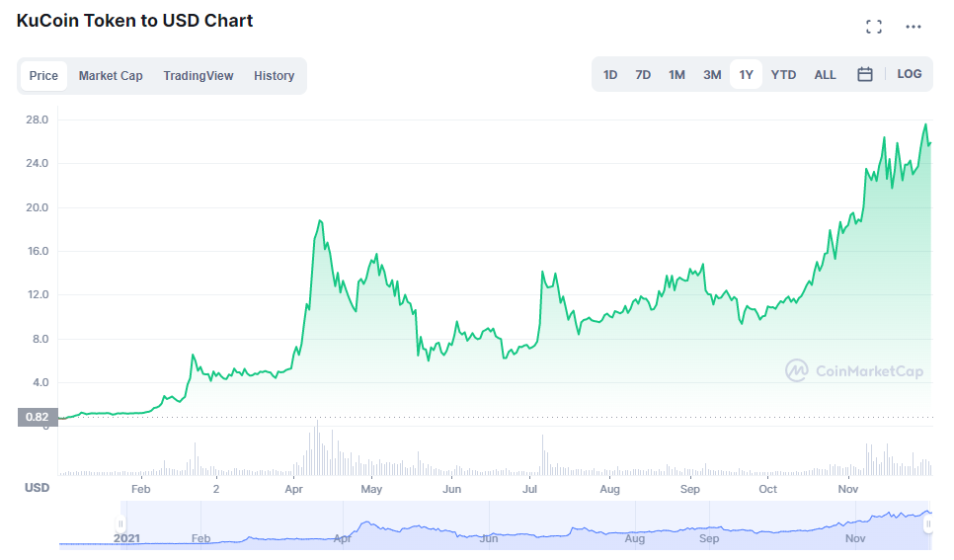954x560 pixels.
Task: Click the Oct label on the main x-axis
Action: (767, 489)
